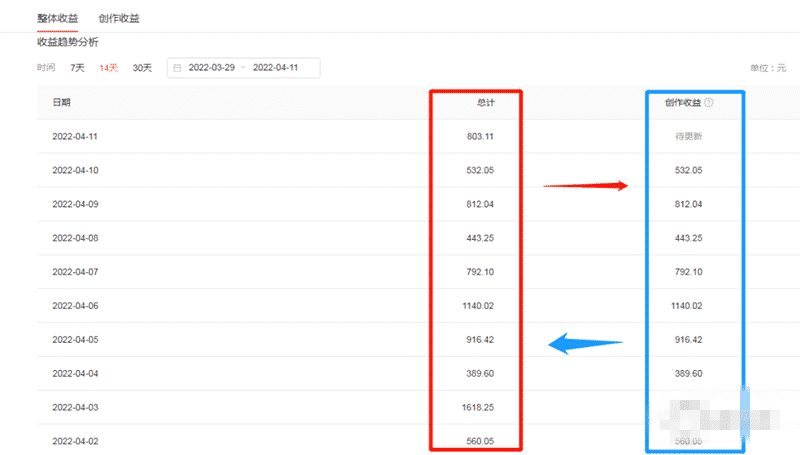Select the date cell 2022-04-02
Viewport: 800px width, 455px height.
[75, 441]
